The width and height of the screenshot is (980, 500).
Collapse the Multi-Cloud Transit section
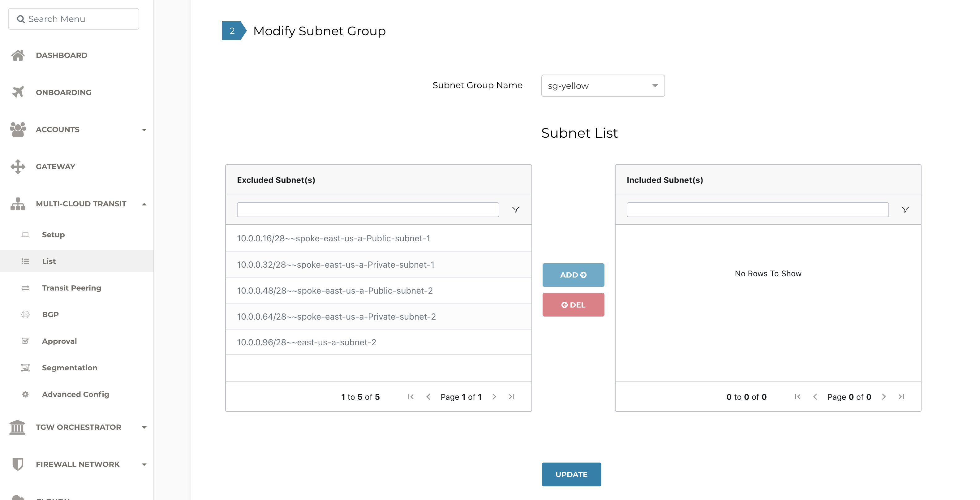(144, 204)
